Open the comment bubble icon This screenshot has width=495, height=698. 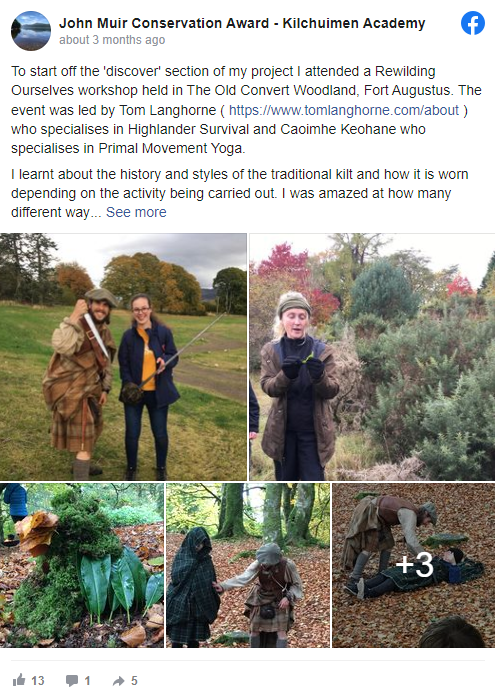coord(72,681)
